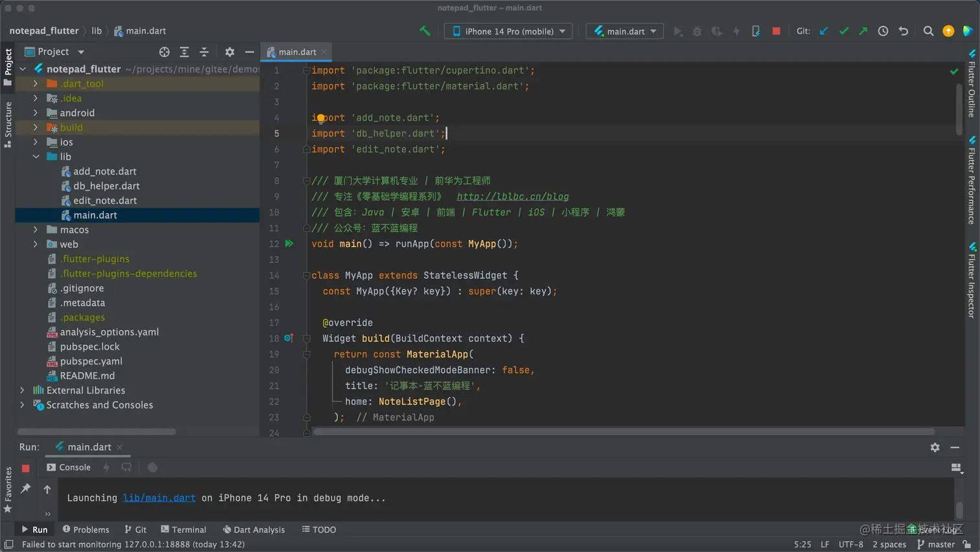Click UTF-8 encoding in status bar
Viewport: 980px width, 552px height.
(851, 544)
